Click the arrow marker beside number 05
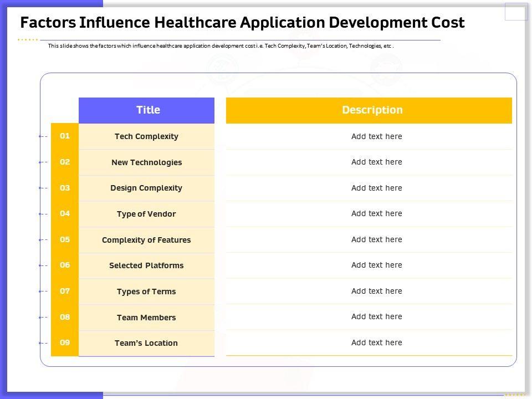Screen dimensions: 532x399 click(43, 240)
